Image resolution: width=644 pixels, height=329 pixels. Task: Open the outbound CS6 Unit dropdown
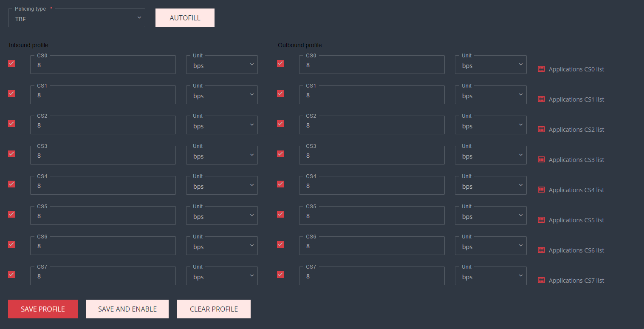click(x=491, y=246)
